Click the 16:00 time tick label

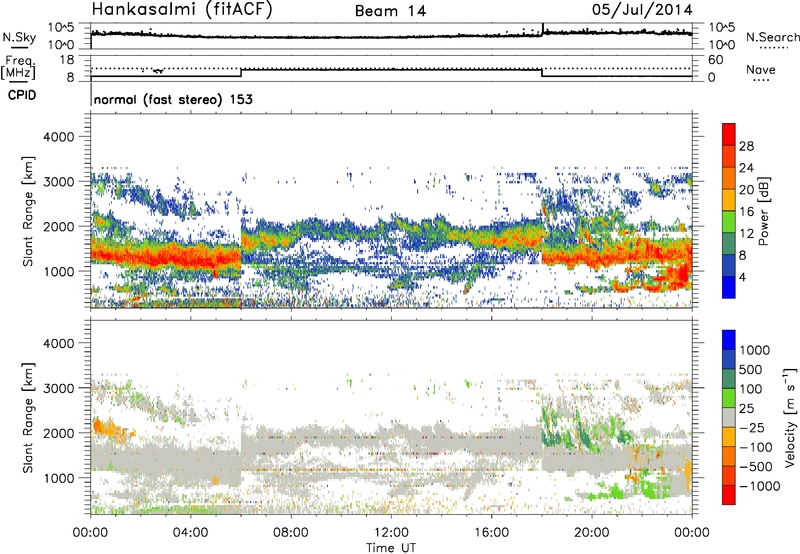point(491,533)
